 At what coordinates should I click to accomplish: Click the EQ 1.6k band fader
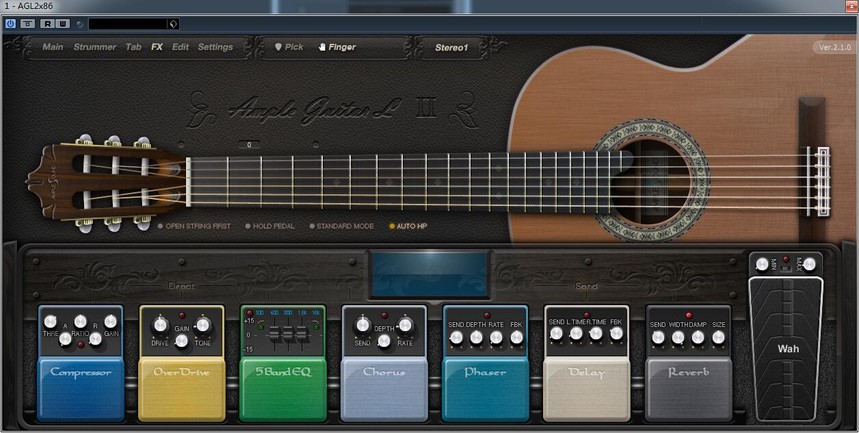click(x=301, y=334)
